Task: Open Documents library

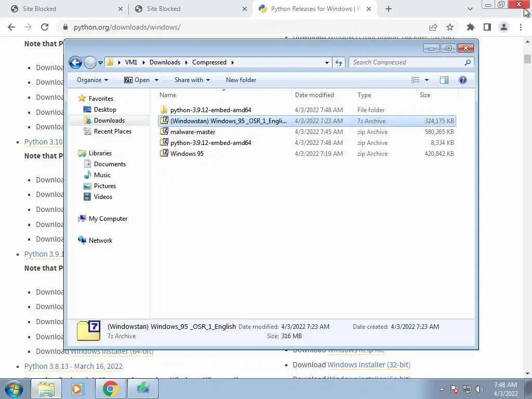Action: 110,164
